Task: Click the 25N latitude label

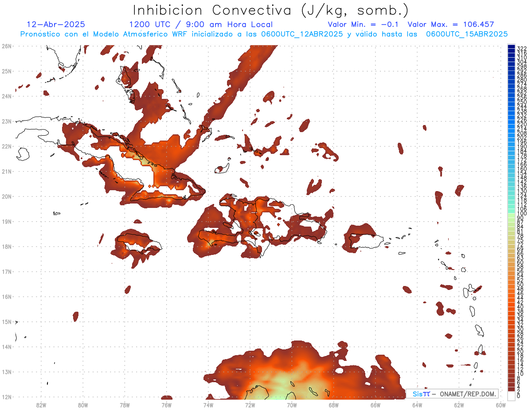Action: click(6, 71)
